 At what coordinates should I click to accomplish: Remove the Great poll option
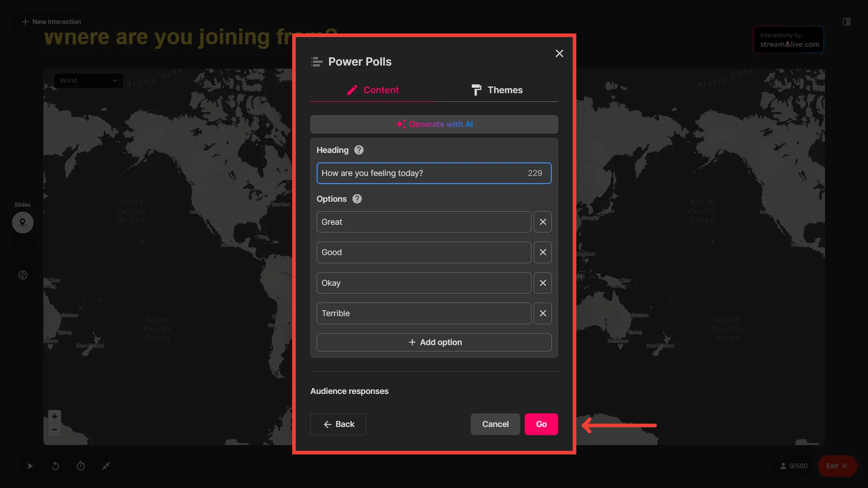tap(542, 222)
